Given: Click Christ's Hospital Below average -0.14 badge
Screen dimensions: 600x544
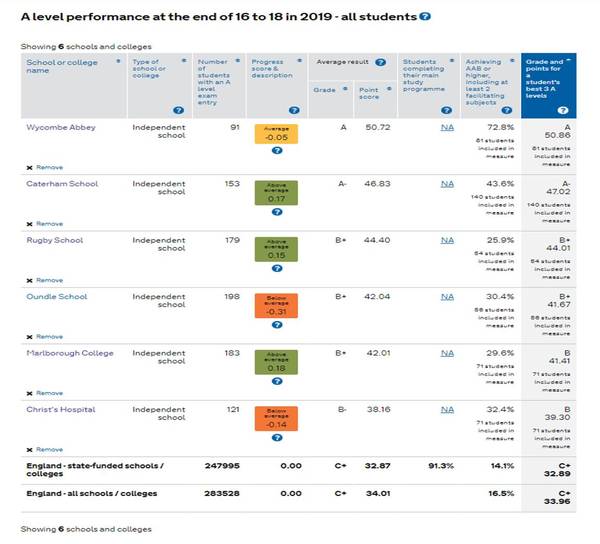Looking at the screenshot, I should tap(276, 419).
